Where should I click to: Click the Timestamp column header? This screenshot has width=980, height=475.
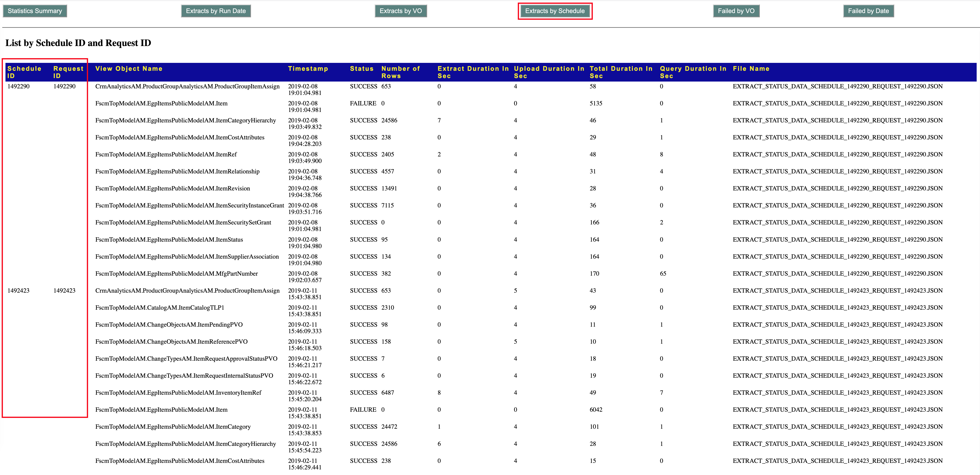coord(308,68)
